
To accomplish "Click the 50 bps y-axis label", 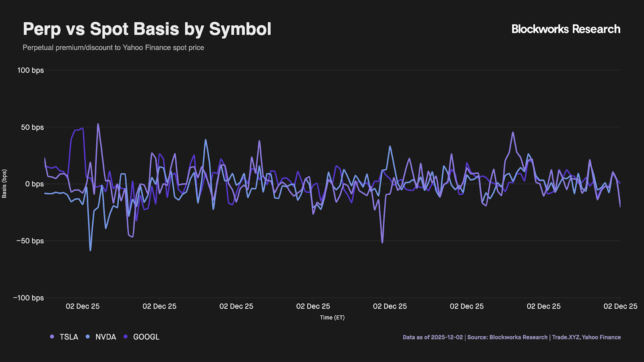I will 32,128.
